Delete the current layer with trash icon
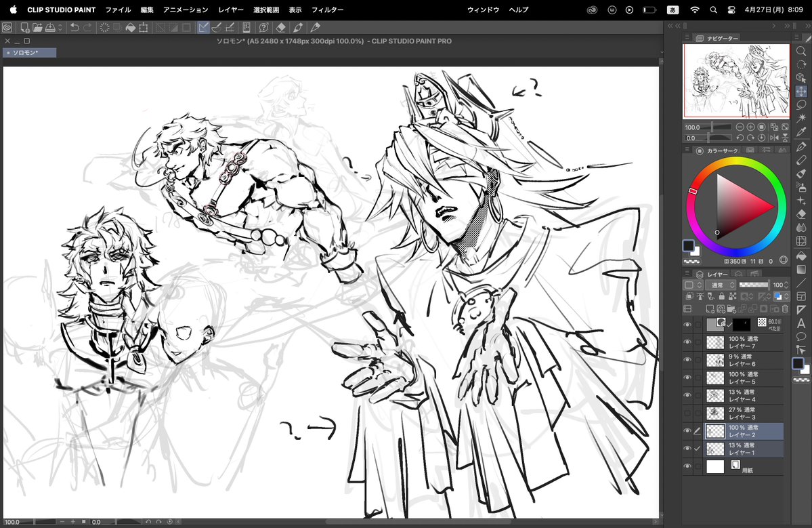Image resolution: width=812 pixels, height=528 pixels. 785,309
